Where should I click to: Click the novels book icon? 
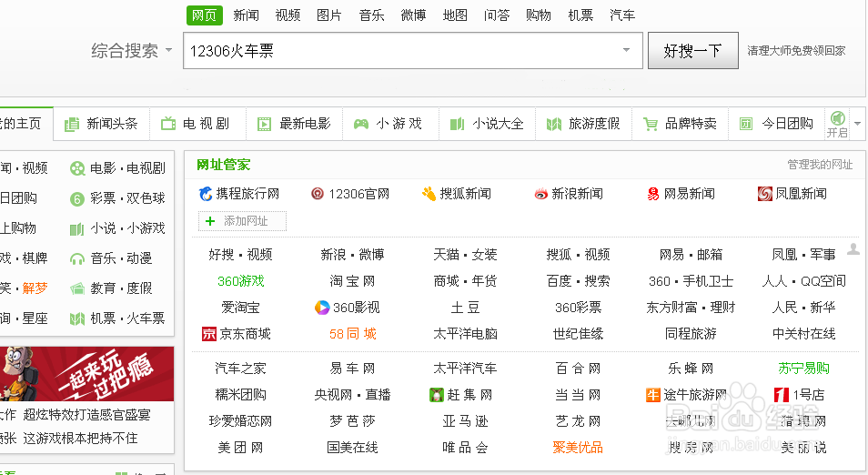coord(458,124)
